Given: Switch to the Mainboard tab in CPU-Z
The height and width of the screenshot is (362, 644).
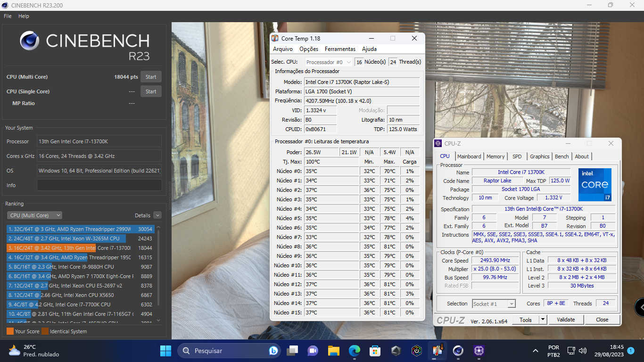Looking at the screenshot, I should tap(469, 156).
